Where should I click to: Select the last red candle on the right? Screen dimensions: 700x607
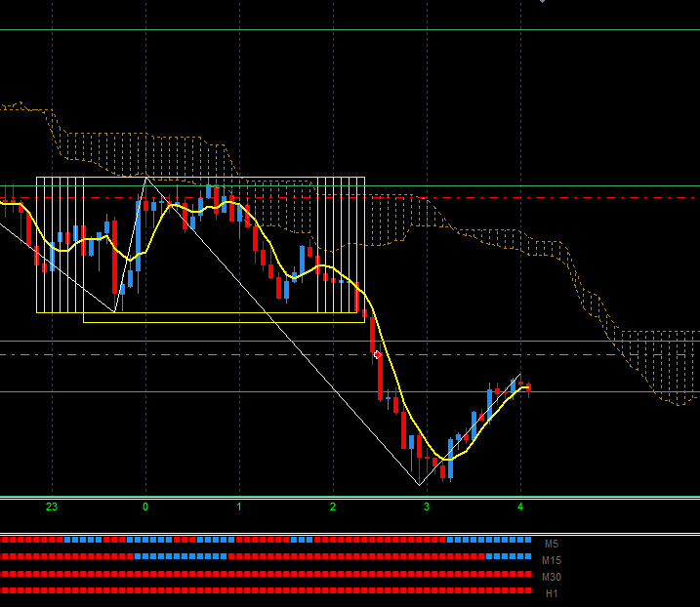click(528, 389)
